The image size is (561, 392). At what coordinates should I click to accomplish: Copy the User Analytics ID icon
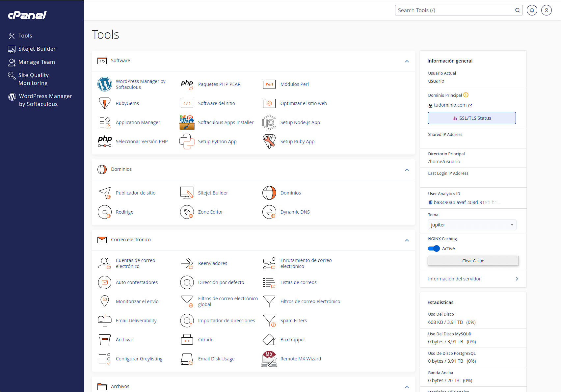tap(430, 202)
